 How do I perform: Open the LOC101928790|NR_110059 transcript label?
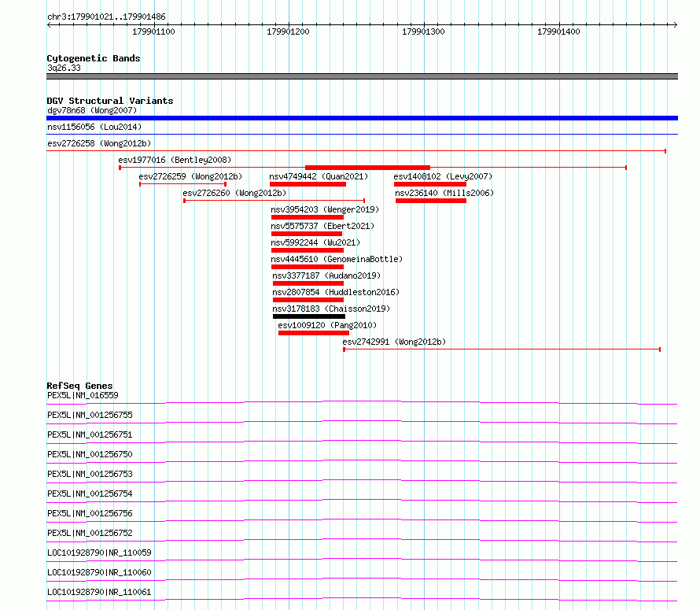[x=99, y=553]
